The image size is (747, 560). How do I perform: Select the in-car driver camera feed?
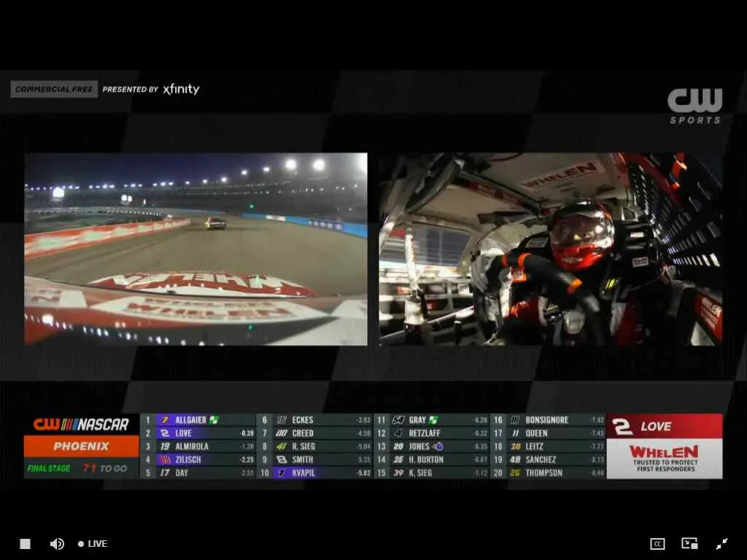coord(551,249)
